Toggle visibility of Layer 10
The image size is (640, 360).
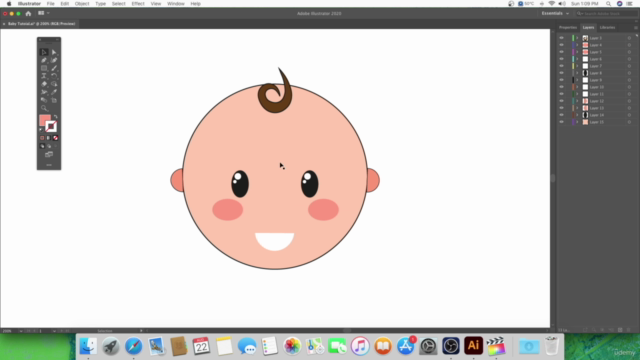click(x=562, y=87)
